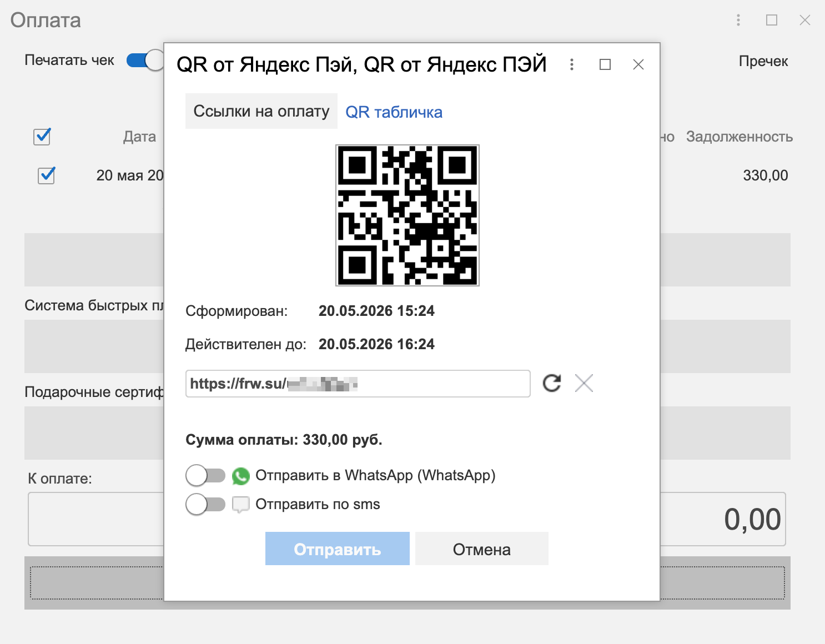The height and width of the screenshot is (644, 825).
Task: Switch to Ссылки на оплату tab
Action: point(261,111)
